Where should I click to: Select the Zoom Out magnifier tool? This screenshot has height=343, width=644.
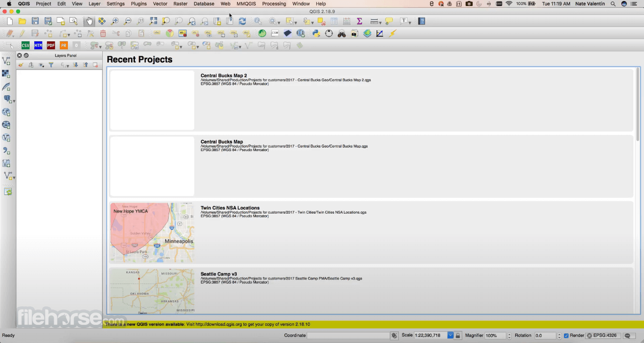[127, 21]
